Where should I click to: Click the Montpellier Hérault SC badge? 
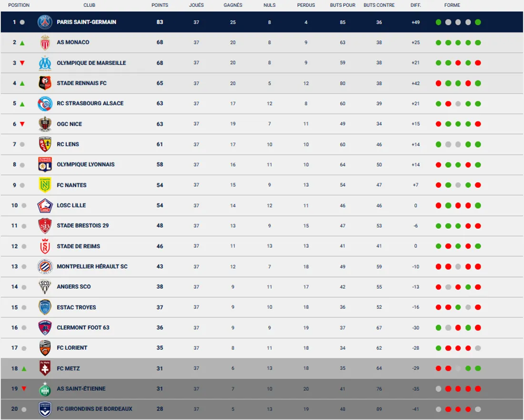click(45, 267)
